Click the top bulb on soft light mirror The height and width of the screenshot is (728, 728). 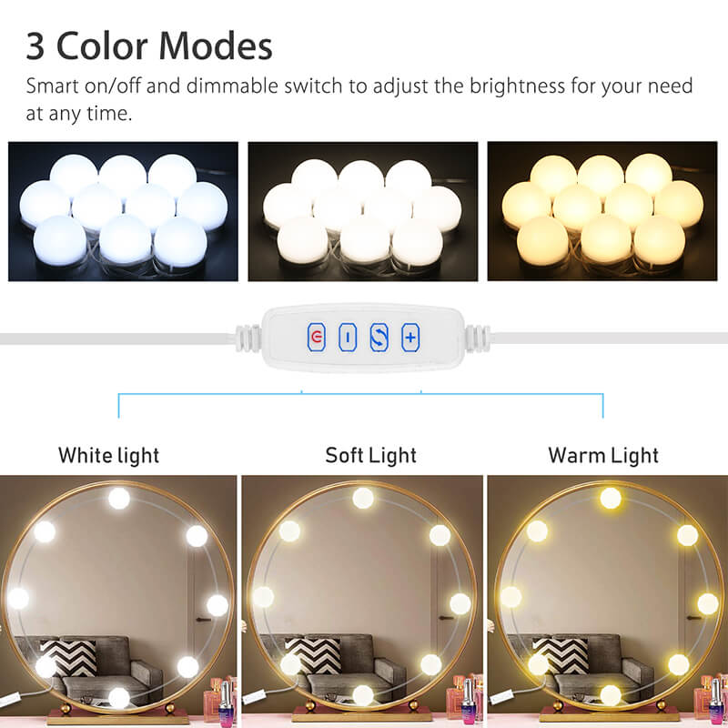coord(363,498)
